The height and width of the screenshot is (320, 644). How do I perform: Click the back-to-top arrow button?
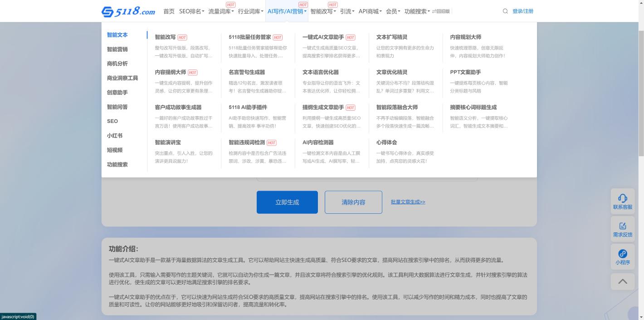click(x=623, y=281)
